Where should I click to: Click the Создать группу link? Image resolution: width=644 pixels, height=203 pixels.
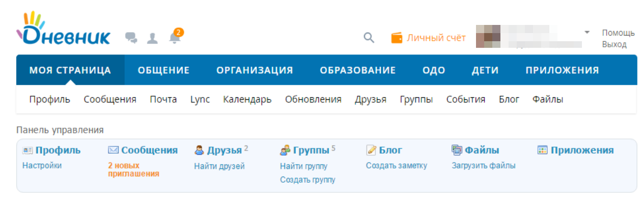pyautogui.click(x=307, y=180)
